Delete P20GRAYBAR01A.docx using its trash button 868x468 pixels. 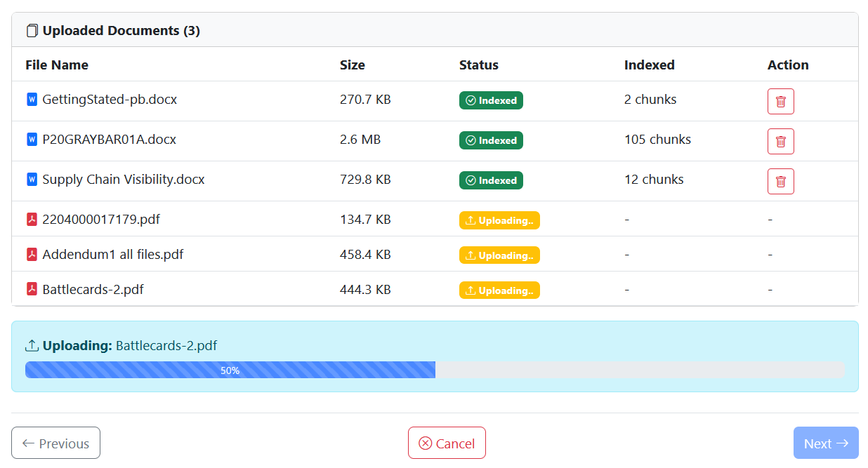pyautogui.click(x=780, y=141)
